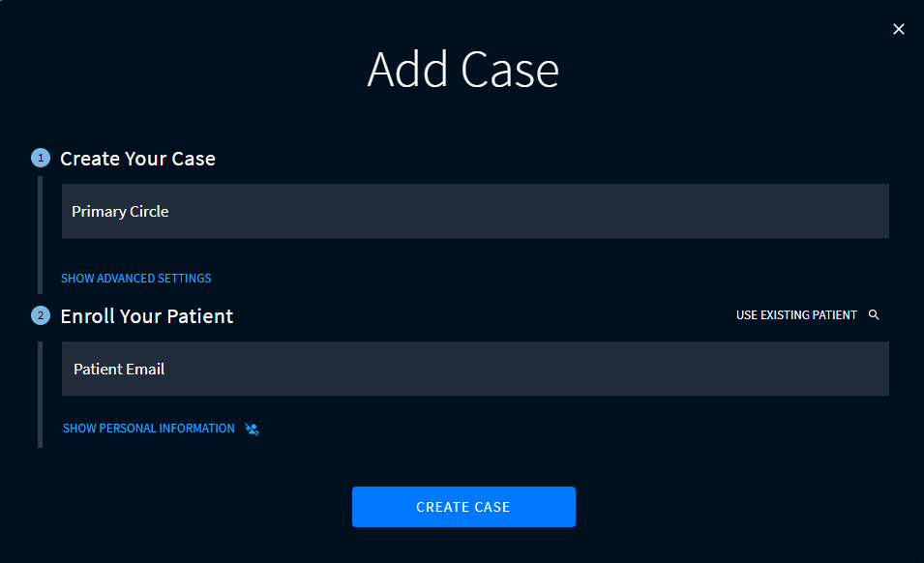Image resolution: width=924 pixels, height=563 pixels.
Task: Click the vertical bar under step 2
Action: (40, 392)
